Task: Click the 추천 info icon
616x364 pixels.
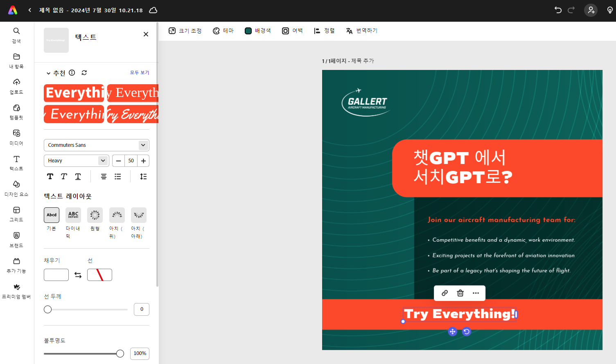Action: 72,73
